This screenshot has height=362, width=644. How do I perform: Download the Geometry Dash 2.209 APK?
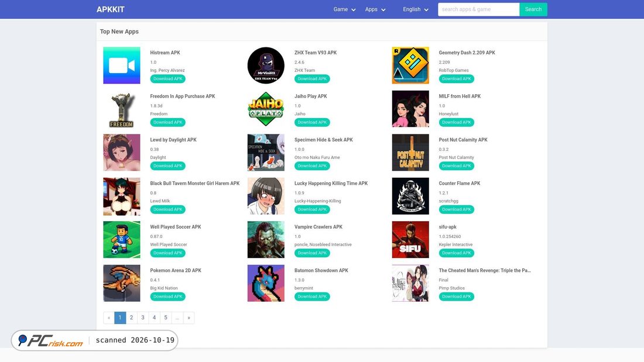[456, 79]
